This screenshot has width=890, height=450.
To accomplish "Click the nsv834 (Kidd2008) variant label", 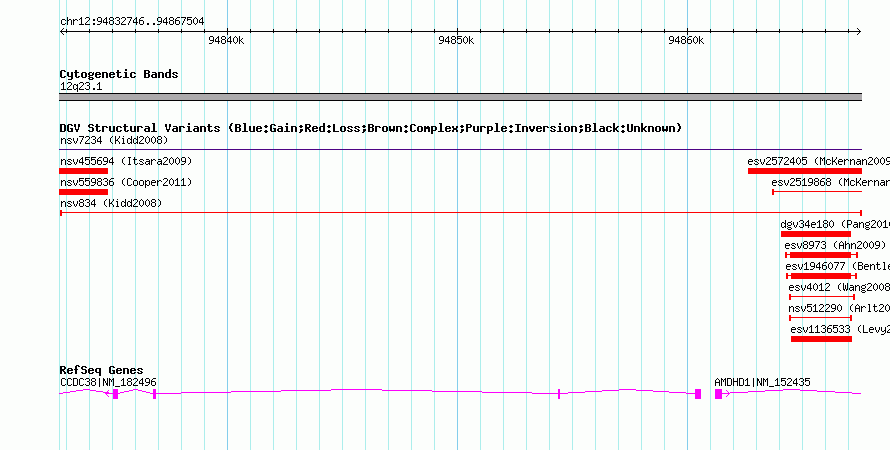I will click(x=111, y=203).
